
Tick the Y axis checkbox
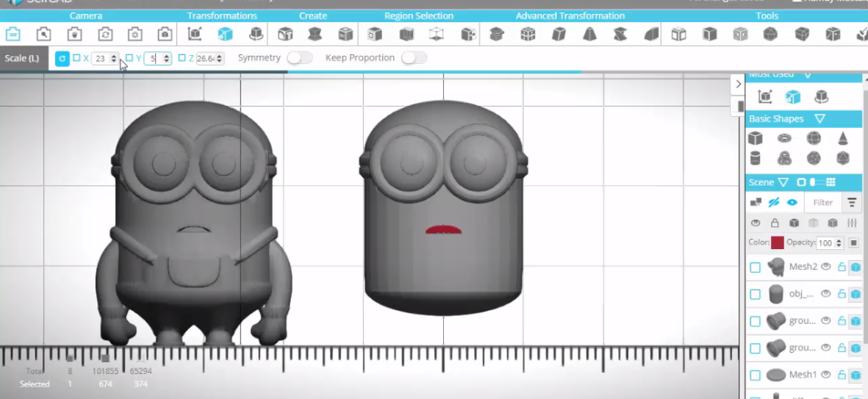click(129, 57)
